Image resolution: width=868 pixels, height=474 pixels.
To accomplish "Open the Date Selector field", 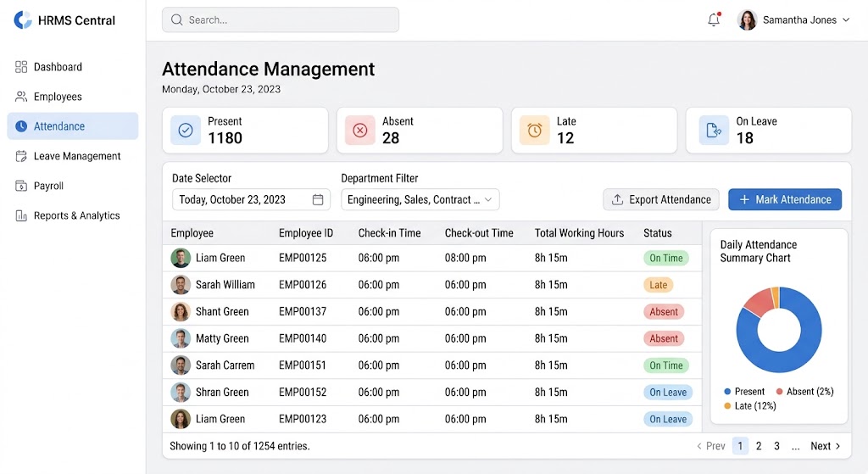I will click(x=251, y=200).
